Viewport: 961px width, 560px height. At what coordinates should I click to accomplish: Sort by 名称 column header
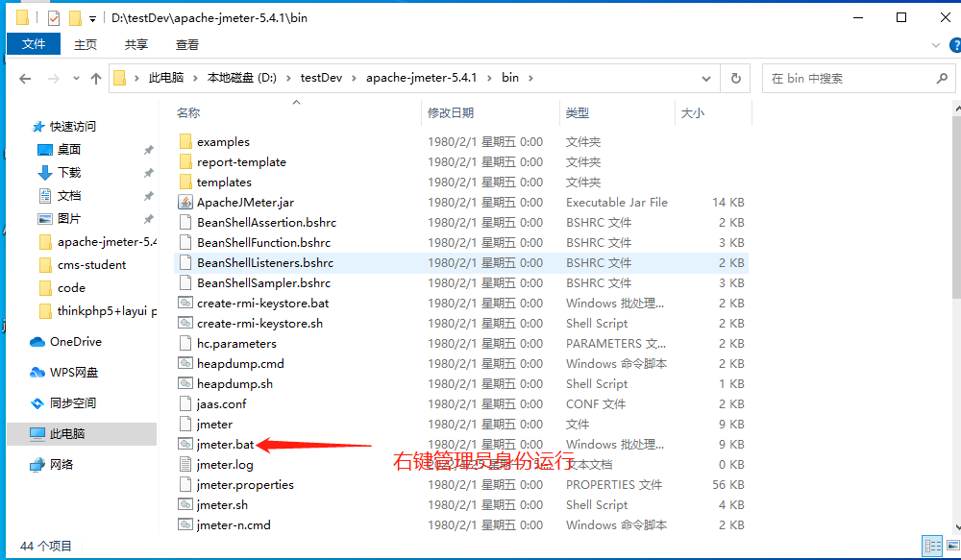[188, 112]
